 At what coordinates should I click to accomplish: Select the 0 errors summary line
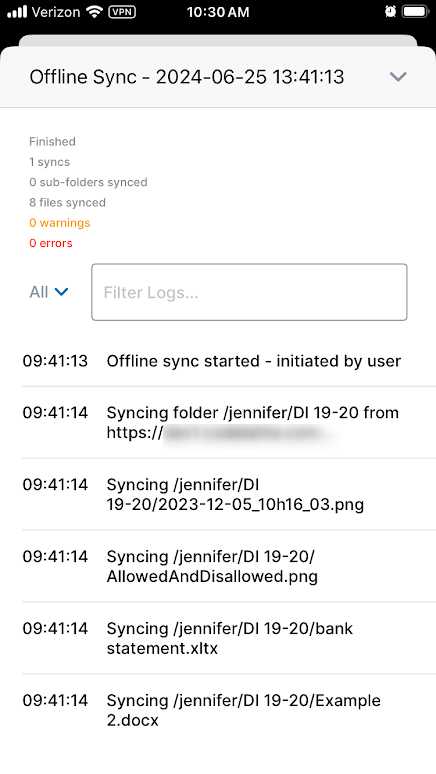coord(51,243)
